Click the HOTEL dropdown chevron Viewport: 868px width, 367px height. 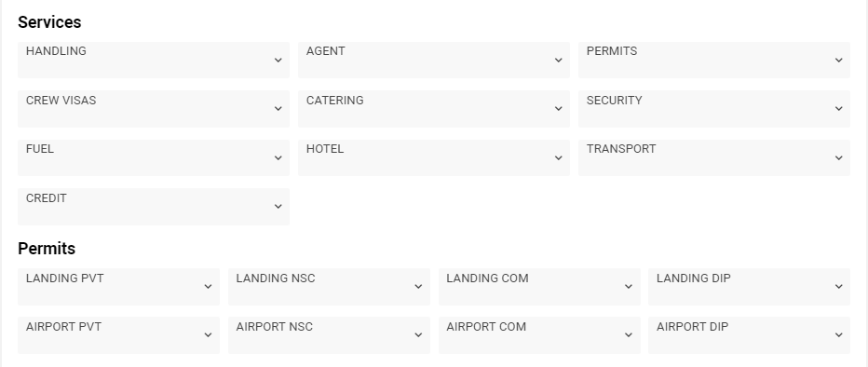(x=559, y=157)
